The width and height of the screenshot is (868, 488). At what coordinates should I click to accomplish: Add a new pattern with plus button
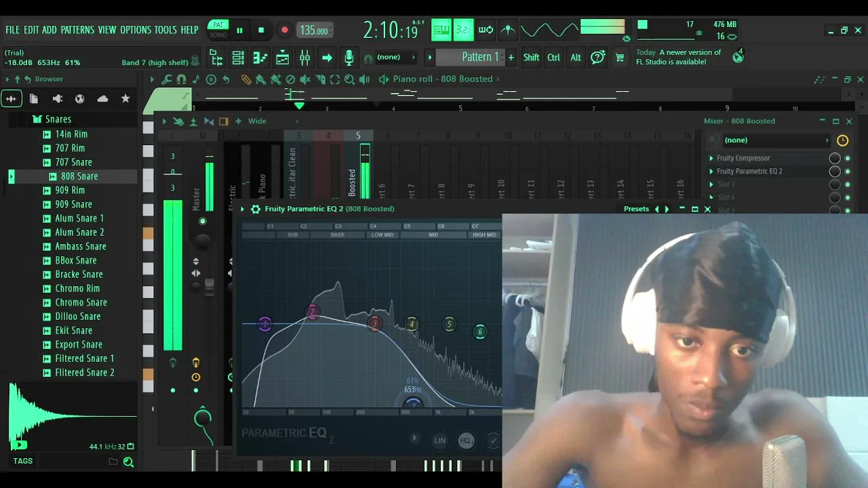[x=511, y=57]
